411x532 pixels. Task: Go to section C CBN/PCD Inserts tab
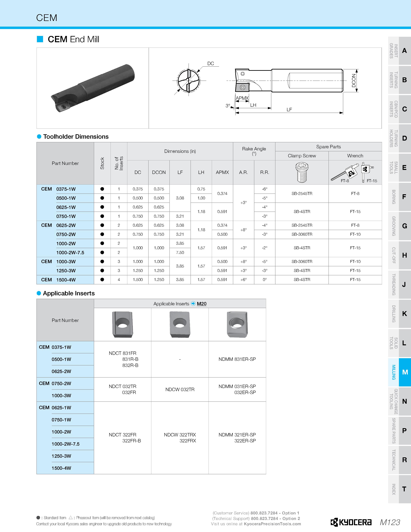click(399, 109)
